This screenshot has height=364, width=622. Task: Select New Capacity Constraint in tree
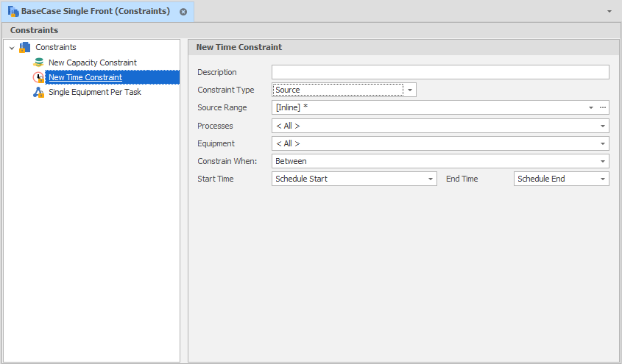point(93,63)
